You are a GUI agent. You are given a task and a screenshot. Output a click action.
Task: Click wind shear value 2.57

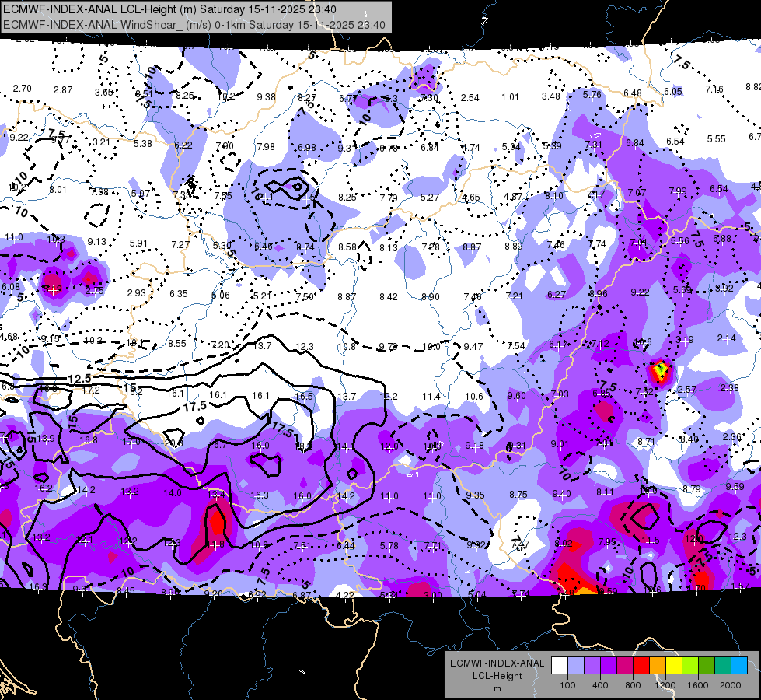687,389
